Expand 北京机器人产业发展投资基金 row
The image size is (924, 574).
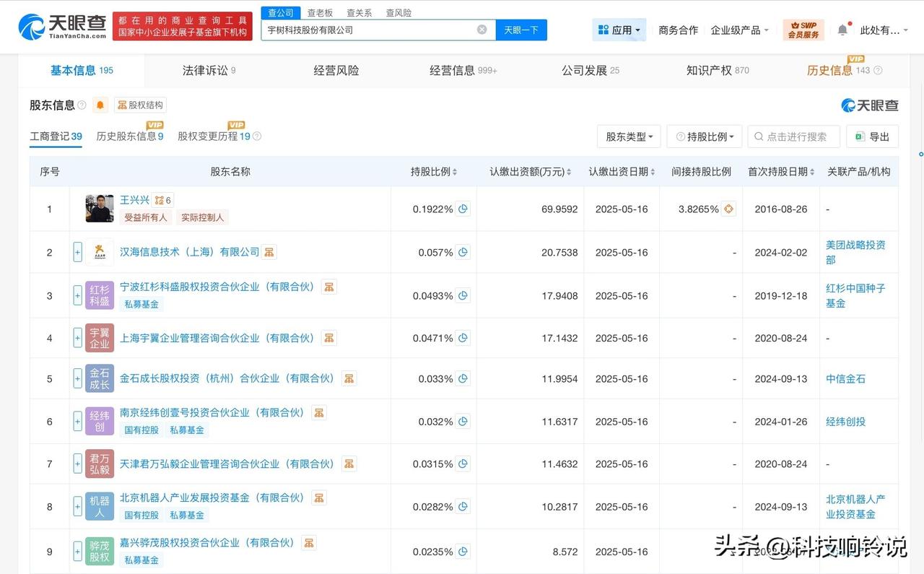pos(77,506)
